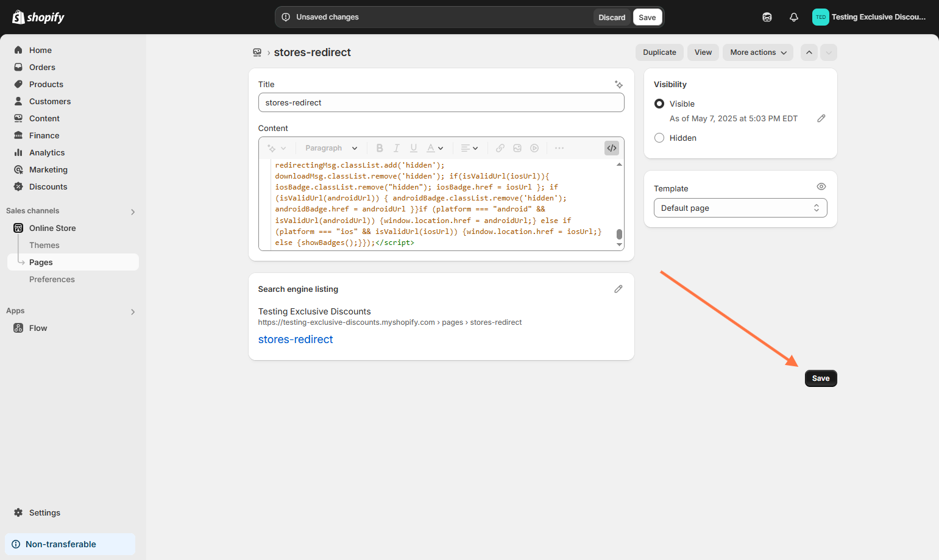Click the content editor vertical scrollbar thumb

[x=619, y=234]
